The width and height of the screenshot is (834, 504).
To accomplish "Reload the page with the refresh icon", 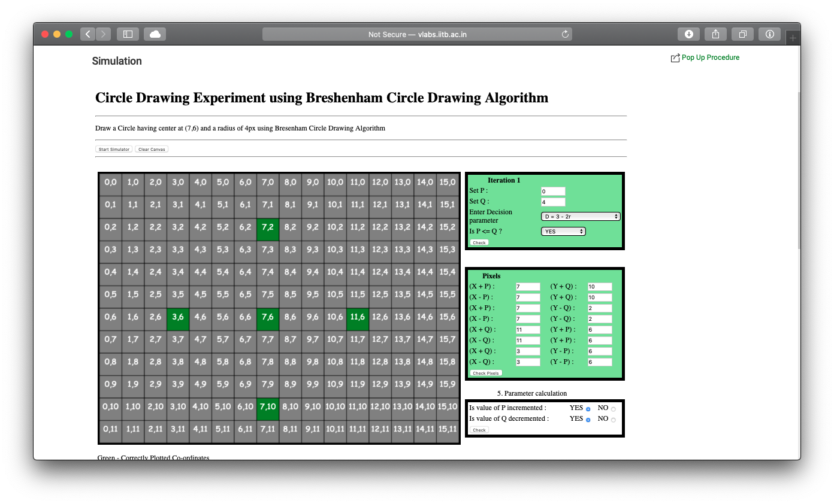I will pyautogui.click(x=565, y=34).
